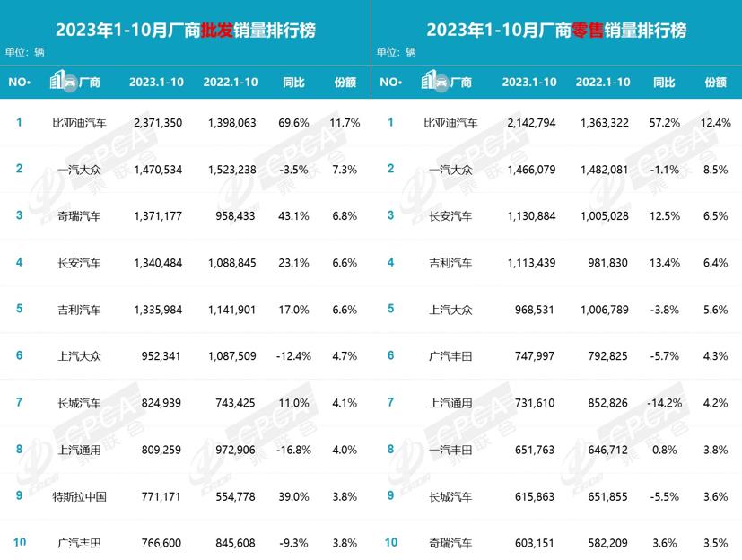This screenshot has height=560, width=742.
Task: Click the building-car icon in retail table header
Action: click(x=434, y=81)
